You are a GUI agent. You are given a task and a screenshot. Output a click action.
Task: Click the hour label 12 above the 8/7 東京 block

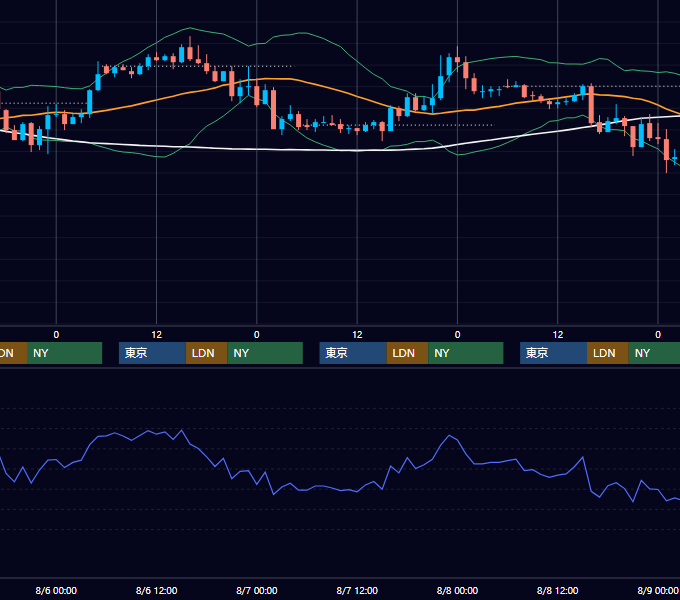[x=357, y=335]
